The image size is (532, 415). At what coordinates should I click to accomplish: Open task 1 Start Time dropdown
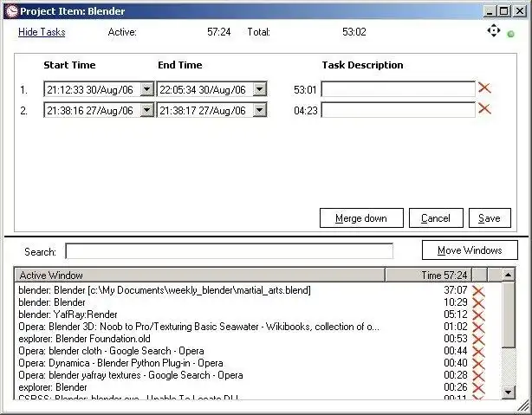point(147,89)
